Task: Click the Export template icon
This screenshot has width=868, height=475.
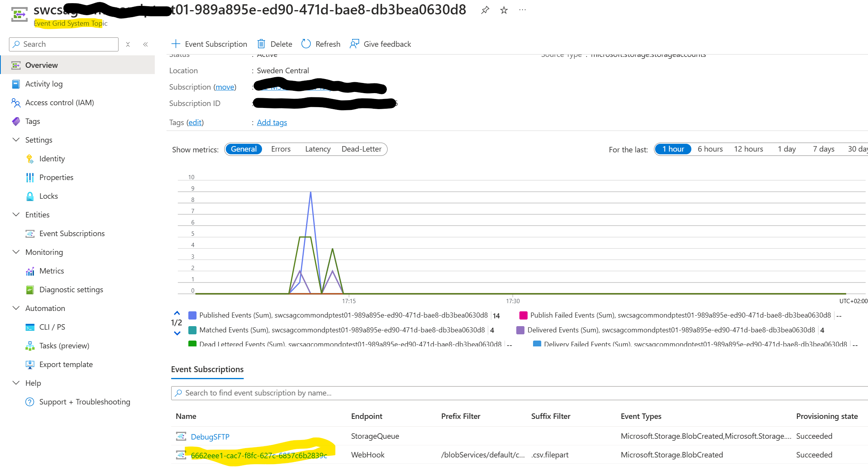Action: [30, 365]
